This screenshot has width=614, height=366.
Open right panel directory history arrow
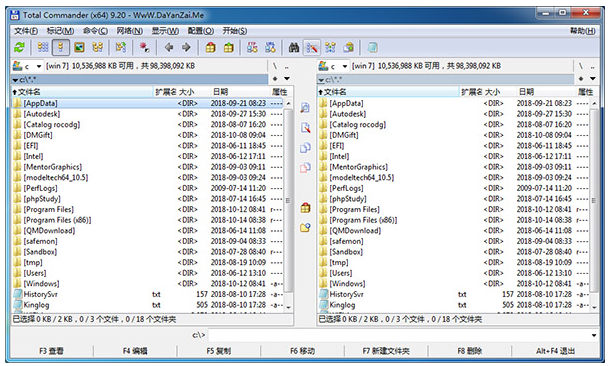tap(593, 79)
